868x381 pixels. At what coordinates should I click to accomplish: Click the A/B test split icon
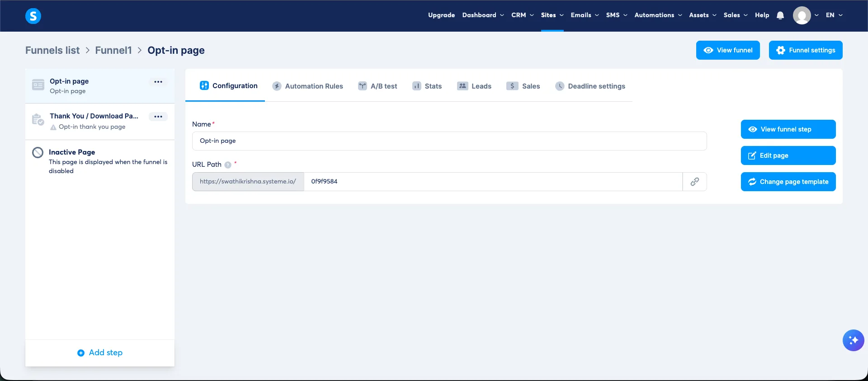tap(363, 86)
